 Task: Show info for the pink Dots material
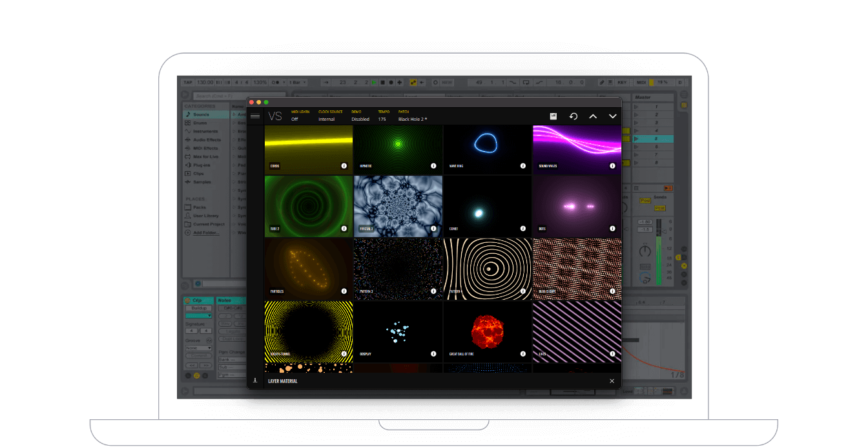pyautogui.click(x=612, y=229)
